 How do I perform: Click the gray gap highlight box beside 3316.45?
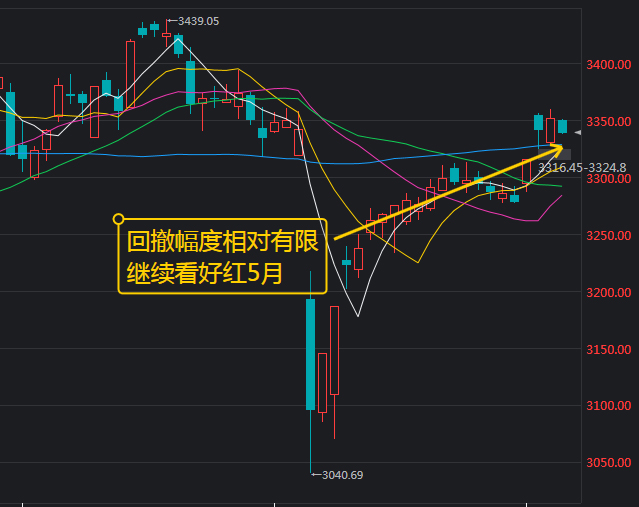coord(554,154)
